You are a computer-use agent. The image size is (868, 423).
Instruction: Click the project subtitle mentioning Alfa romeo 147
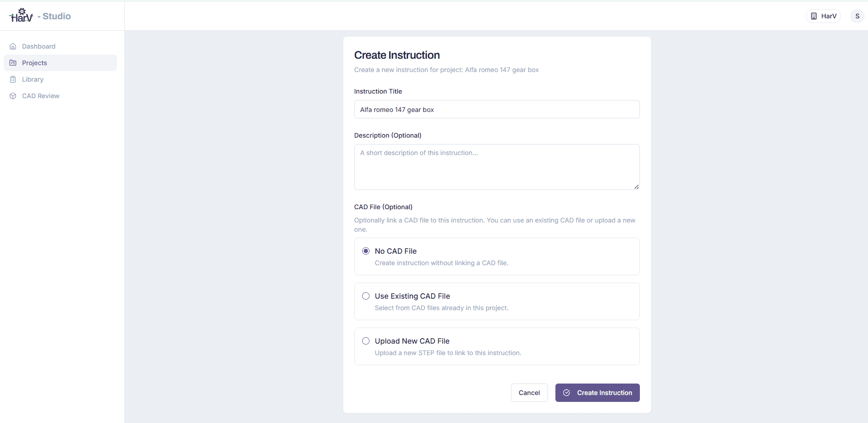(447, 70)
